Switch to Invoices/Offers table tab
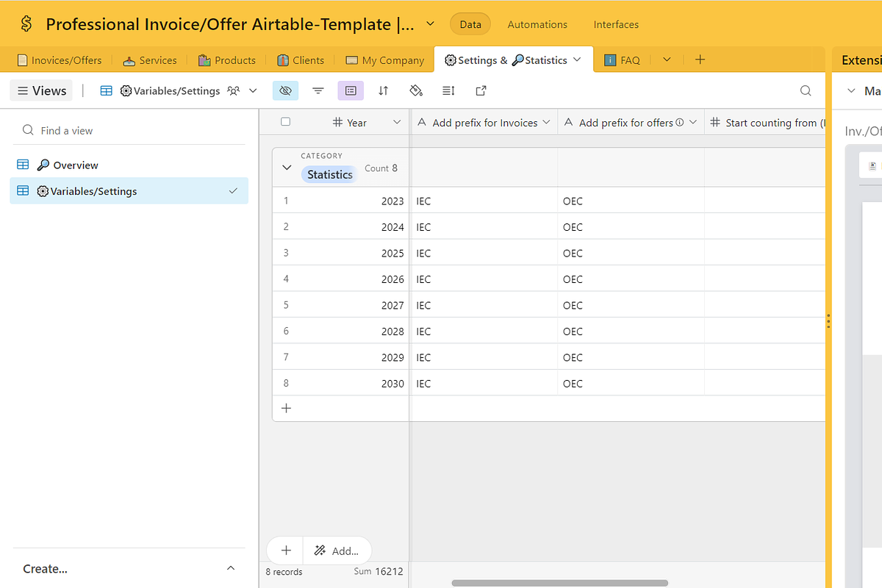Viewport: 882px width, 588px height. click(60, 60)
